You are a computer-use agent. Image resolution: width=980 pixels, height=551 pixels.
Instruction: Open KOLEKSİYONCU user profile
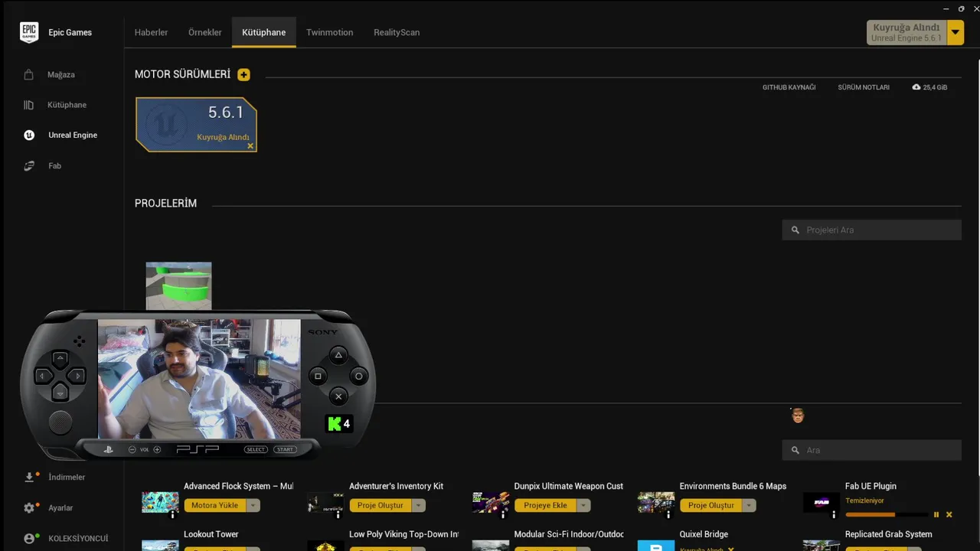tap(78, 538)
